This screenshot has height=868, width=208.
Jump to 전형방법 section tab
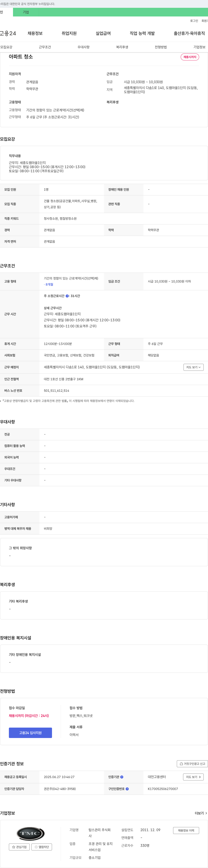pos(161,47)
